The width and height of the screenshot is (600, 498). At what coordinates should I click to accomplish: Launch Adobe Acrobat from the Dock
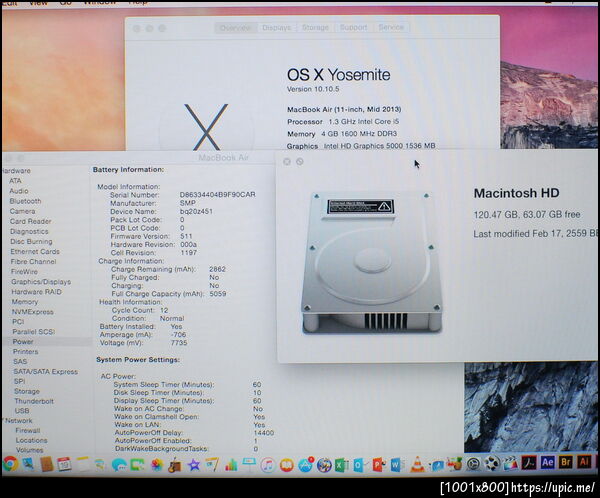(529, 463)
